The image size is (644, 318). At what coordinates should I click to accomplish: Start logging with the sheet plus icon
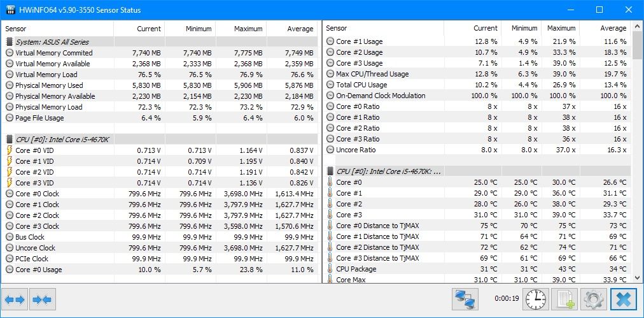point(564,299)
